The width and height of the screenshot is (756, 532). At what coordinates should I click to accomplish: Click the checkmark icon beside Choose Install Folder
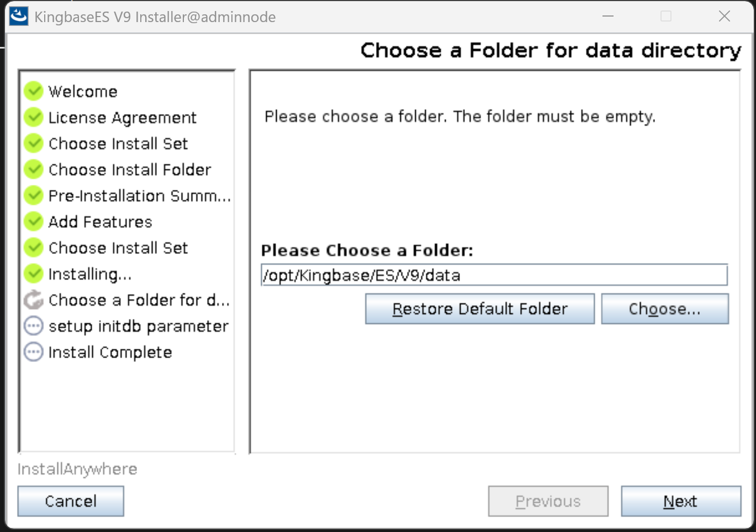tap(34, 169)
